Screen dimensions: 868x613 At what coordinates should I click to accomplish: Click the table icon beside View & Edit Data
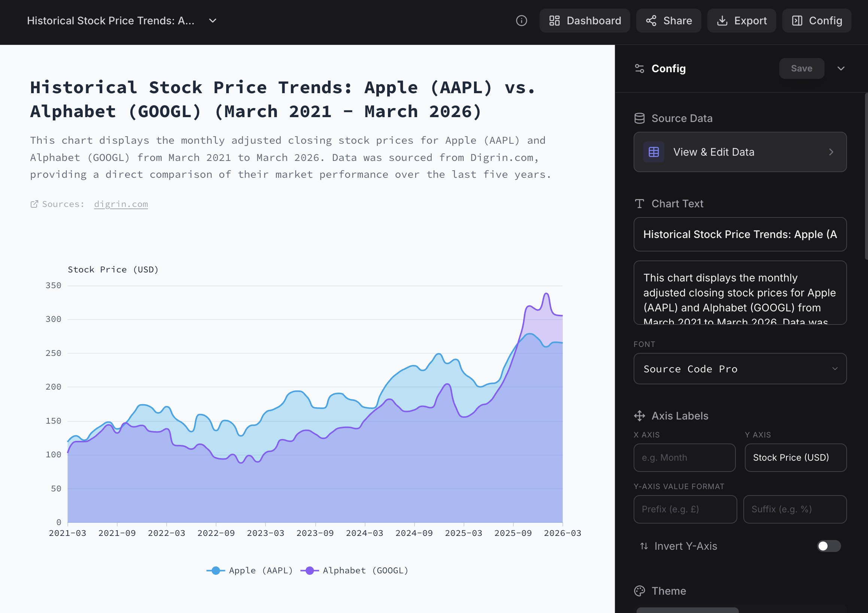(x=653, y=152)
